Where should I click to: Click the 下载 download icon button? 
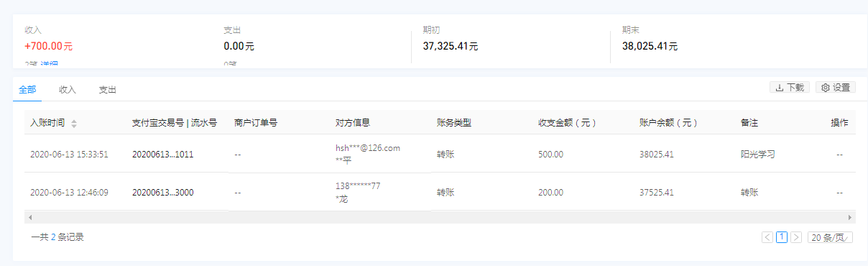(790, 87)
